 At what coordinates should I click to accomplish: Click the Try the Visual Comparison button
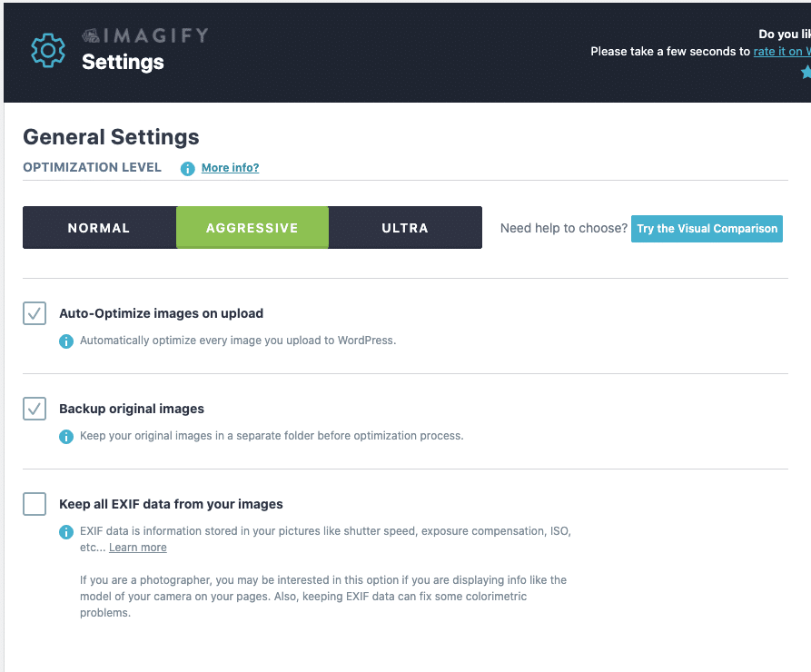pyautogui.click(x=707, y=229)
